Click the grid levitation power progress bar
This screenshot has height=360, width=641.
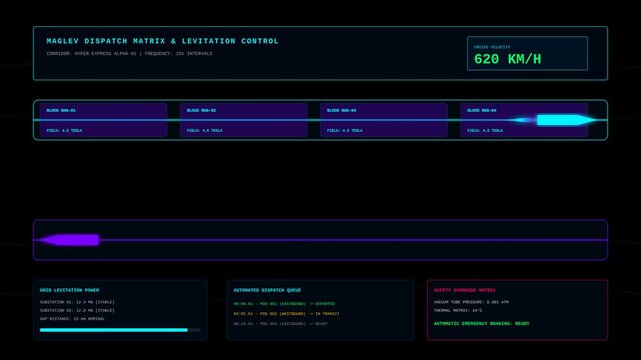coord(120,330)
